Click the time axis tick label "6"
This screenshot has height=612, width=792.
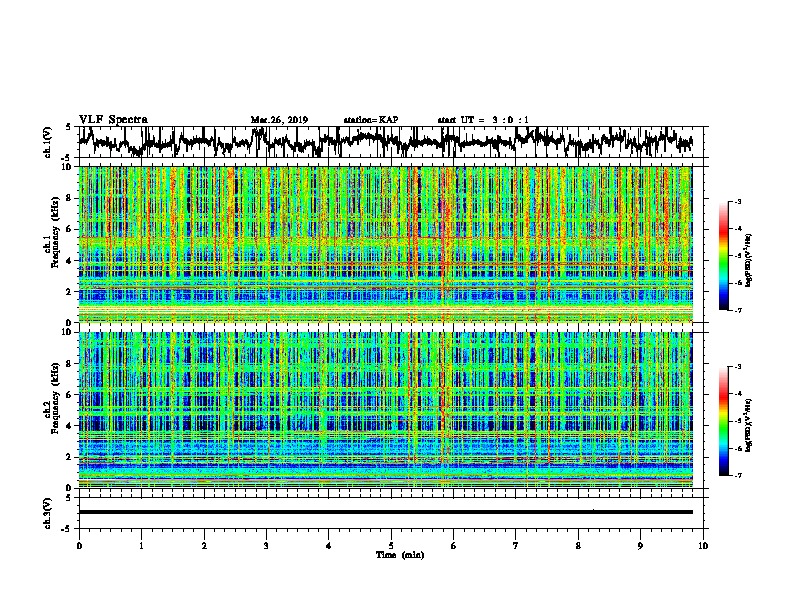click(454, 546)
